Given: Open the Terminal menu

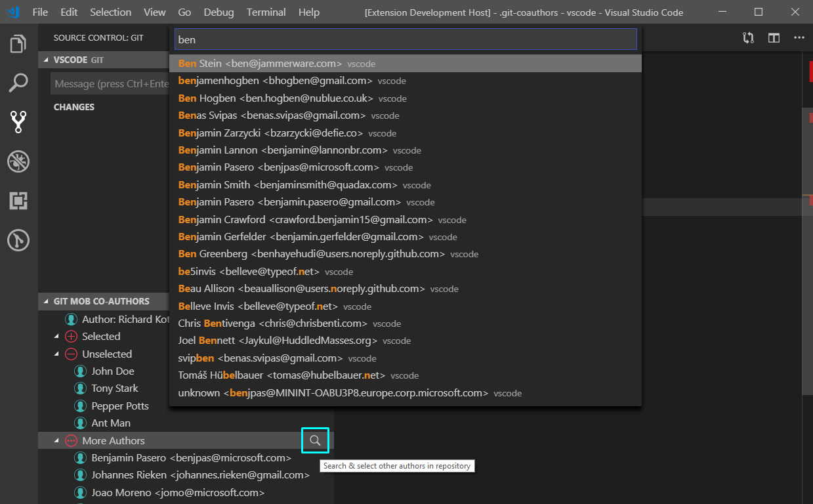Looking at the screenshot, I should [266, 12].
